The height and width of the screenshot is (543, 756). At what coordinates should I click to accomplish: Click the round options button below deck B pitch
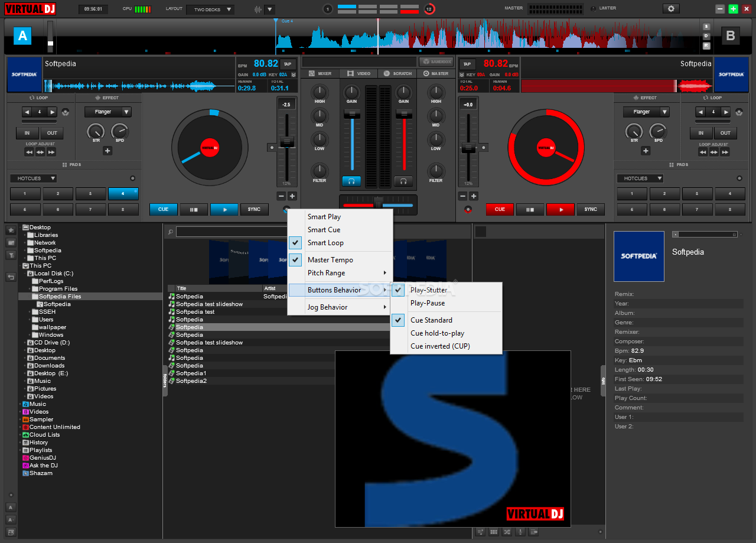(468, 209)
